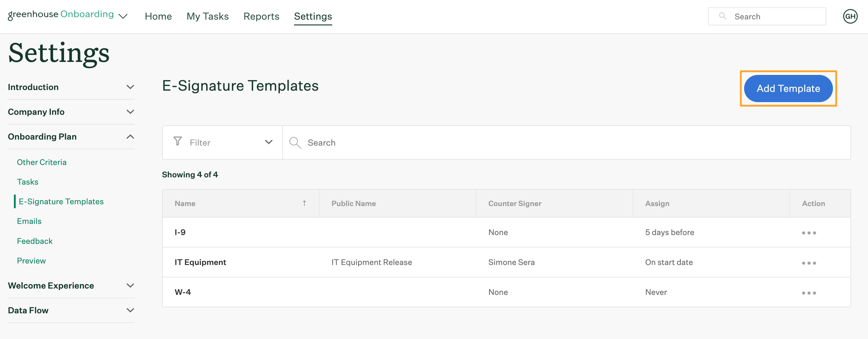Image resolution: width=868 pixels, height=339 pixels.
Task: Click the top navigation Search field
Action: click(767, 16)
